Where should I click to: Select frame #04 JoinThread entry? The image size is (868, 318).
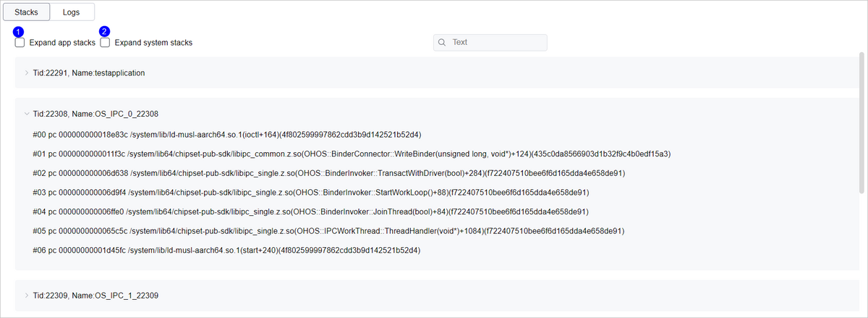[311, 212]
